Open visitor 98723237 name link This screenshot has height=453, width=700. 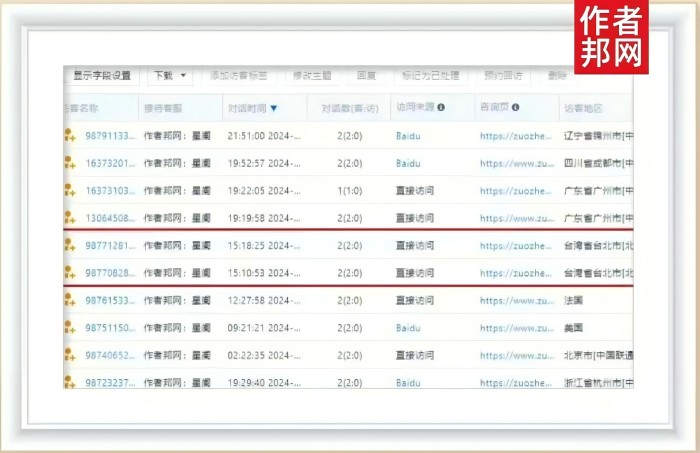[x=110, y=382]
